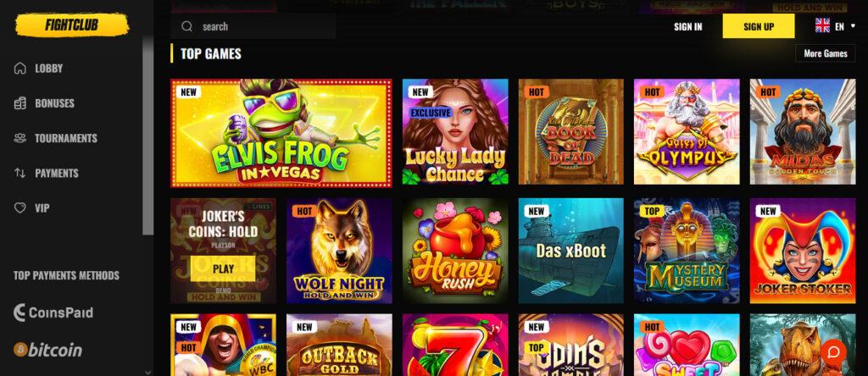Image resolution: width=868 pixels, height=376 pixels.
Task: Click the FightClub logo
Action: tap(72, 25)
